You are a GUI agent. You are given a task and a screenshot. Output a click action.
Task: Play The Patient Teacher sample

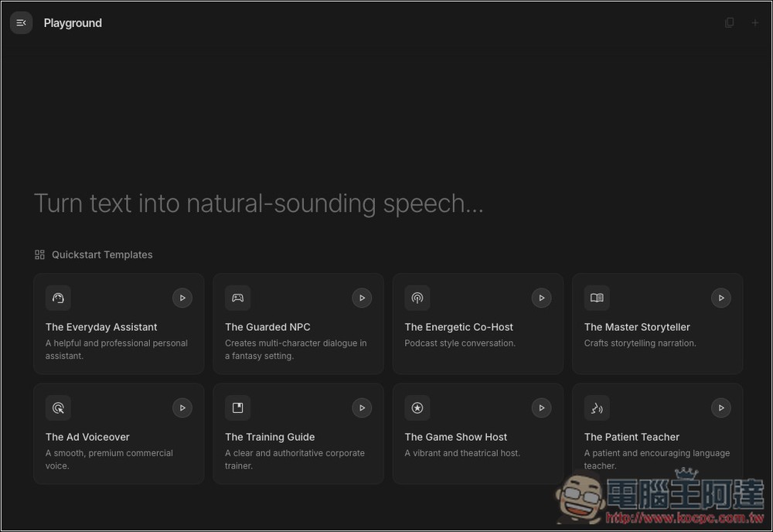coord(720,408)
